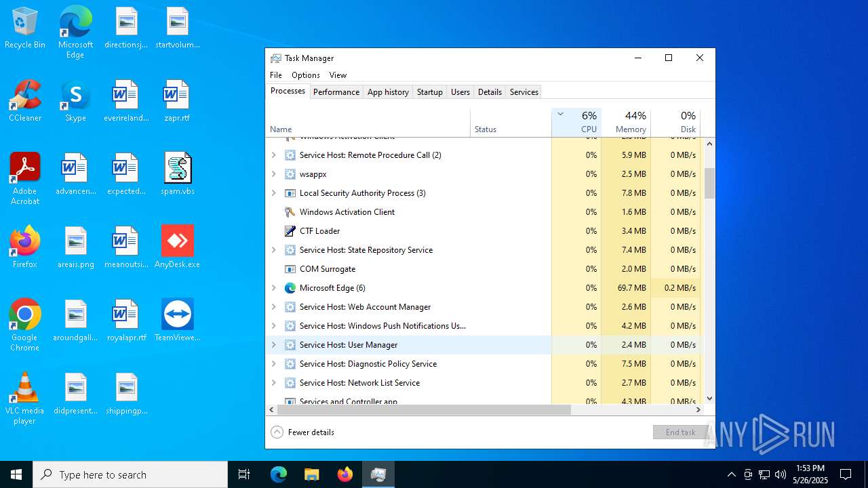This screenshot has height=488, width=868.
Task: Select CCleaner desktop icon
Action: tap(25, 101)
